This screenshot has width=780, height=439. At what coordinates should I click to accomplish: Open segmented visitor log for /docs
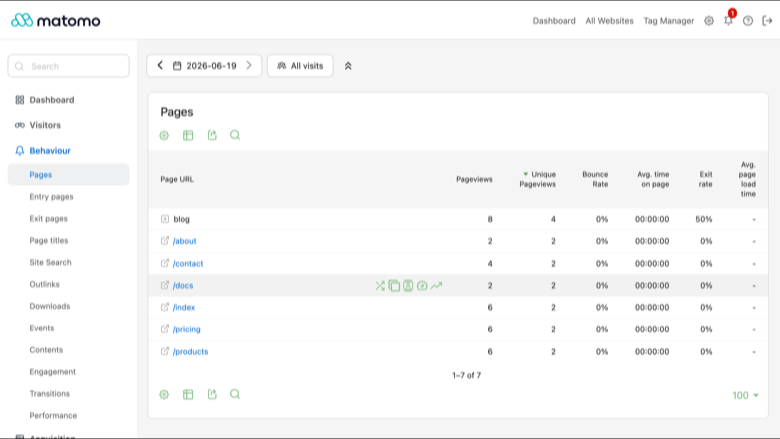[408, 285]
